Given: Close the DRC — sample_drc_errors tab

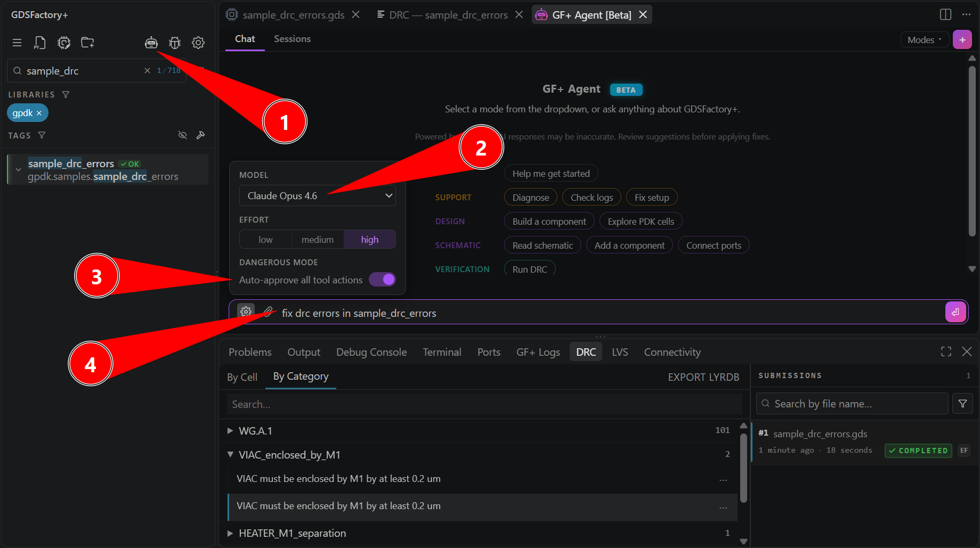Looking at the screenshot, I should 519,15.
